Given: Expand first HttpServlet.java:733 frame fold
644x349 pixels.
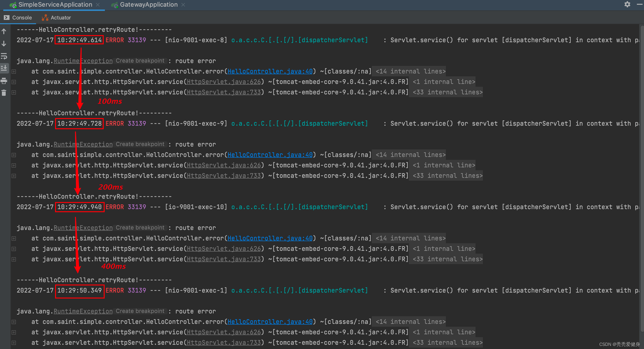Looking at the screenshot, I should pos(14,92).
